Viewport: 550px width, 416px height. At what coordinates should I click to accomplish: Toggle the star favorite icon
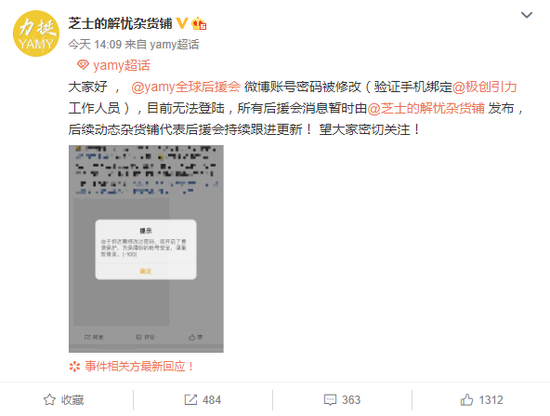[x=49, y=400]
